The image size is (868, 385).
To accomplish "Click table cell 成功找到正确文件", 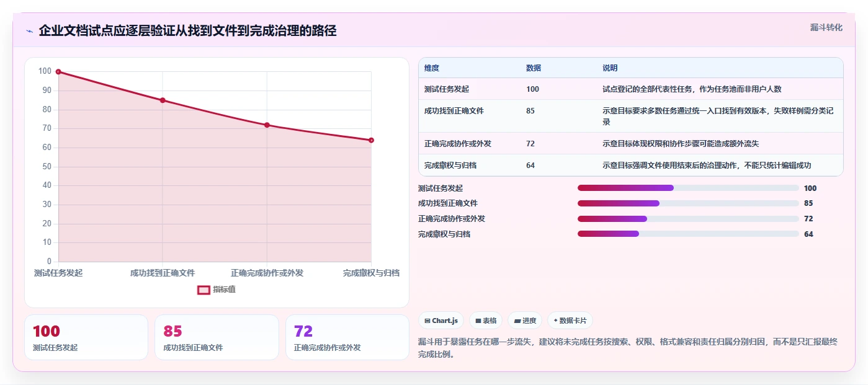I will click(x=454, y=111).
